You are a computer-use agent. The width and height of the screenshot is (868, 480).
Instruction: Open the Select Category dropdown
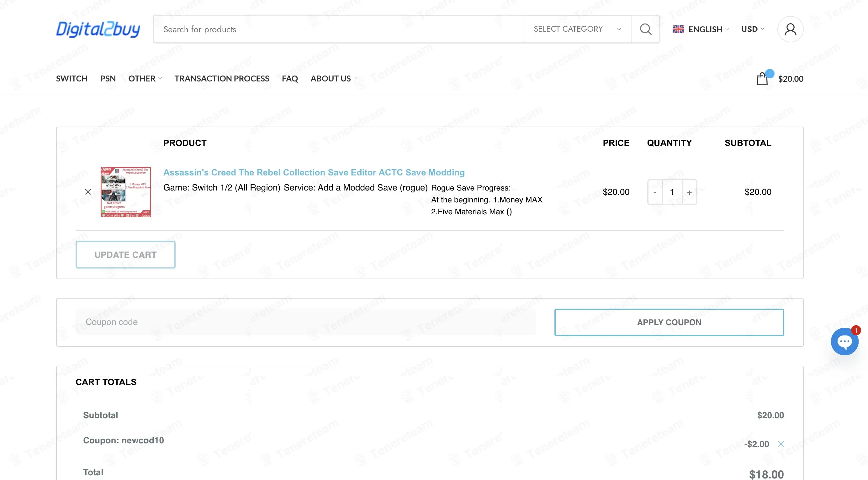tap(577, 29)
